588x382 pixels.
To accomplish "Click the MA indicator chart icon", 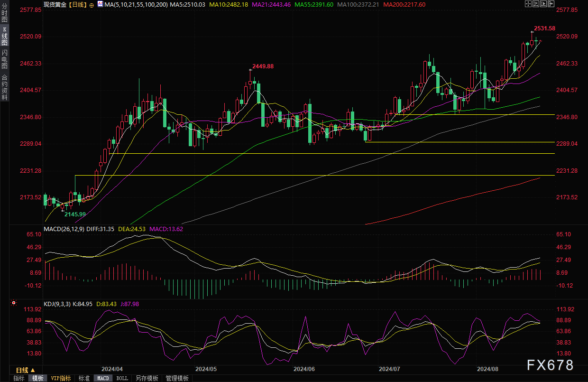I will pos(100,4).
